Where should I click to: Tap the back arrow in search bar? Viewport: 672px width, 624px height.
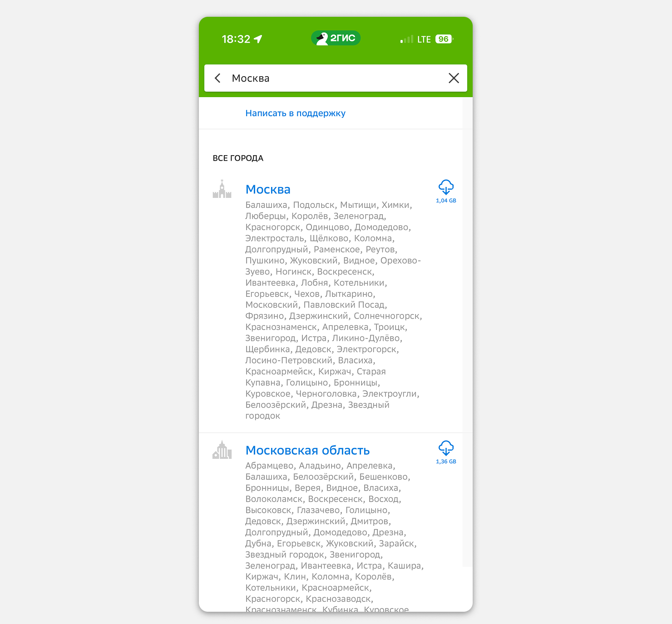[x=218, y=78]
